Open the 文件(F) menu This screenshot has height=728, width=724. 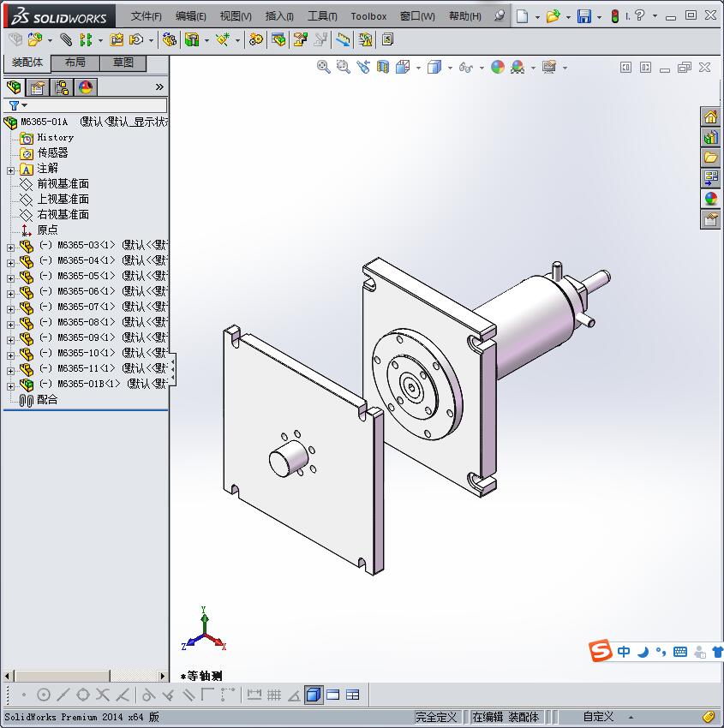coord(146,16)
